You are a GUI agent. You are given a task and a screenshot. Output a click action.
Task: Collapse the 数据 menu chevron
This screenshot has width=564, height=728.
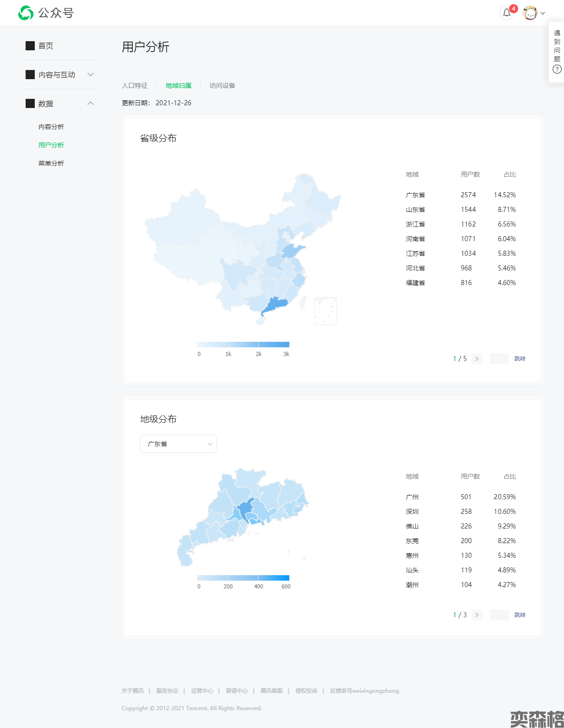click(91, 103)
